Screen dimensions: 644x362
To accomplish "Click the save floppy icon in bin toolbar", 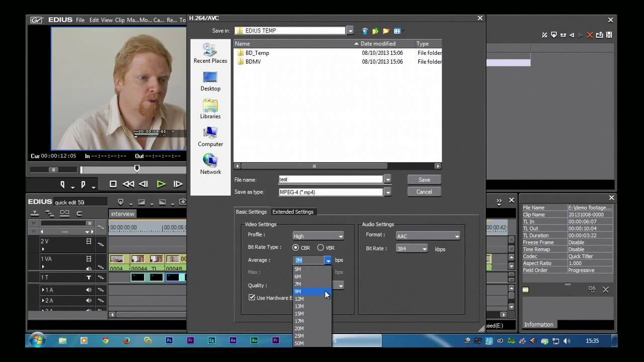I will (x=609, y=35).
